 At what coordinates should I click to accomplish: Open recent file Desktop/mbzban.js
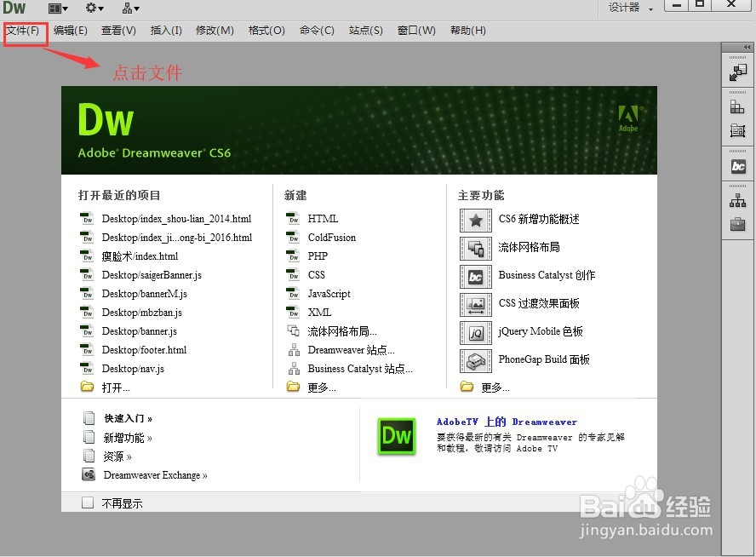(x=141, y=313)
